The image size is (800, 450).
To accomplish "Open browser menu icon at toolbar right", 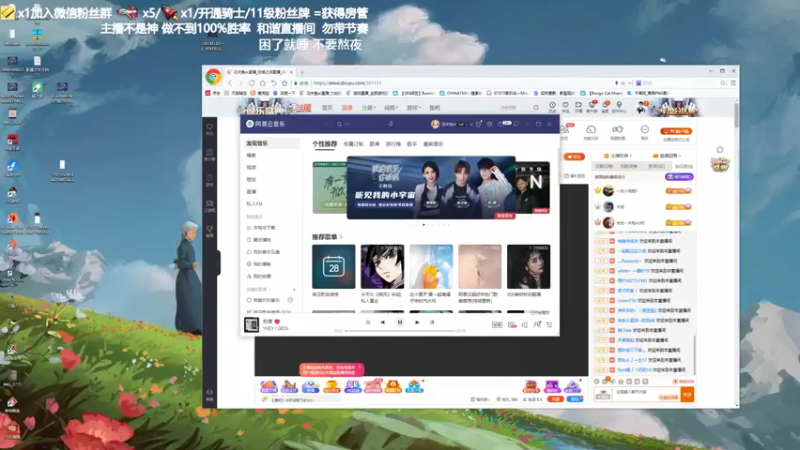I will 733,83.
